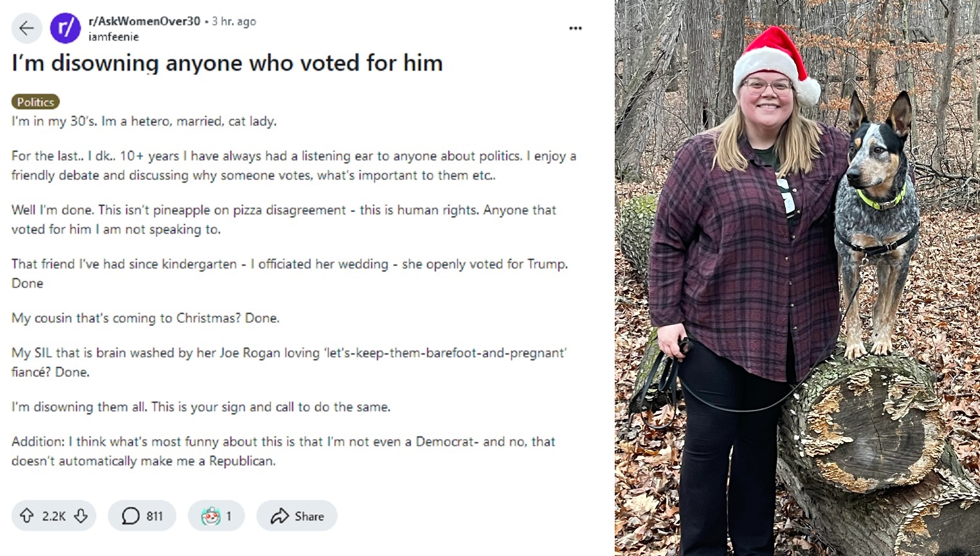Click the award snoo icon

(x=210, y=516)
